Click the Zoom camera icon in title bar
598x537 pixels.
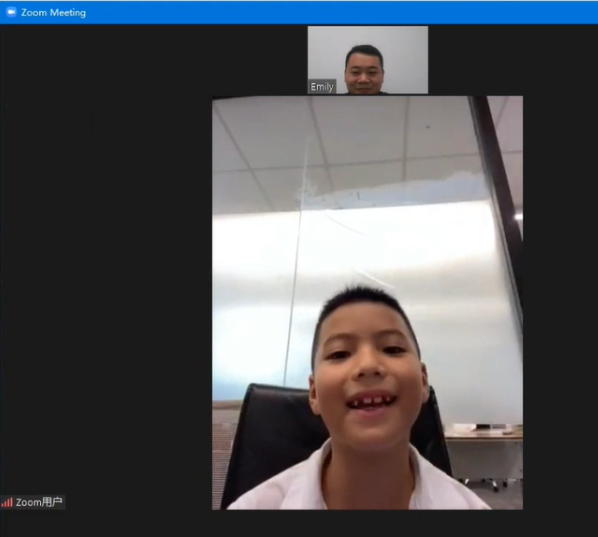pos(11,12)
